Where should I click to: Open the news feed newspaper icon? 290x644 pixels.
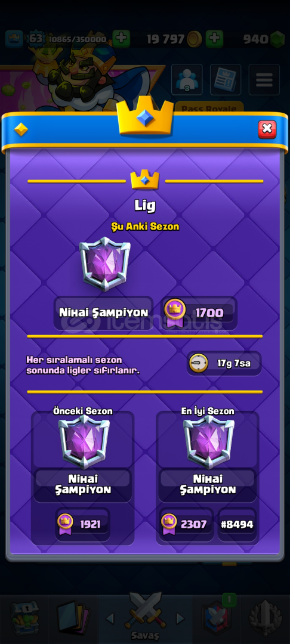coord(226,80)
